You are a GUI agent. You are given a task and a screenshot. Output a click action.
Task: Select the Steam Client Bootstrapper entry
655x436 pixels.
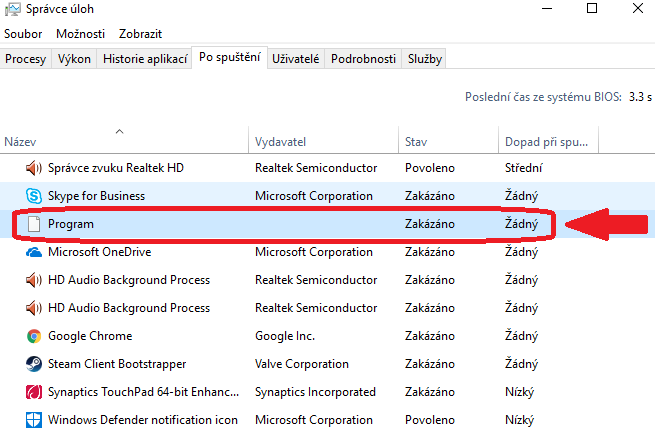(x=328, y=364)
